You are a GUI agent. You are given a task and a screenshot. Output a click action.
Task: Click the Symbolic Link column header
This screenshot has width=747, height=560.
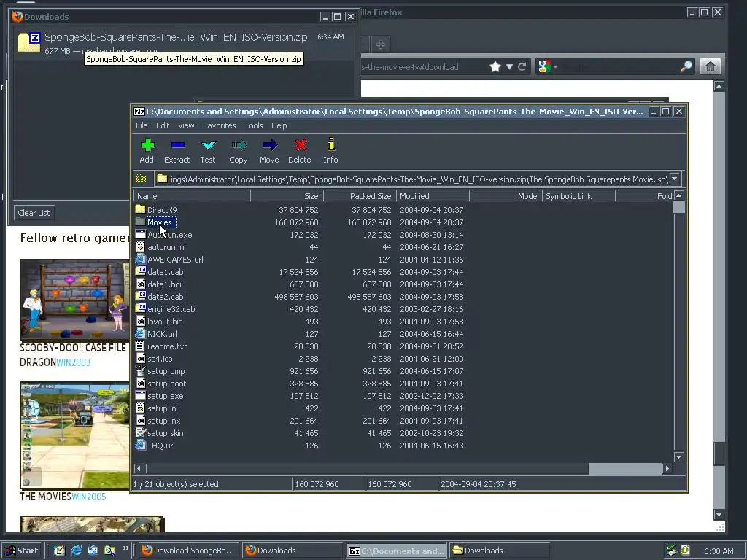[578, 196]
